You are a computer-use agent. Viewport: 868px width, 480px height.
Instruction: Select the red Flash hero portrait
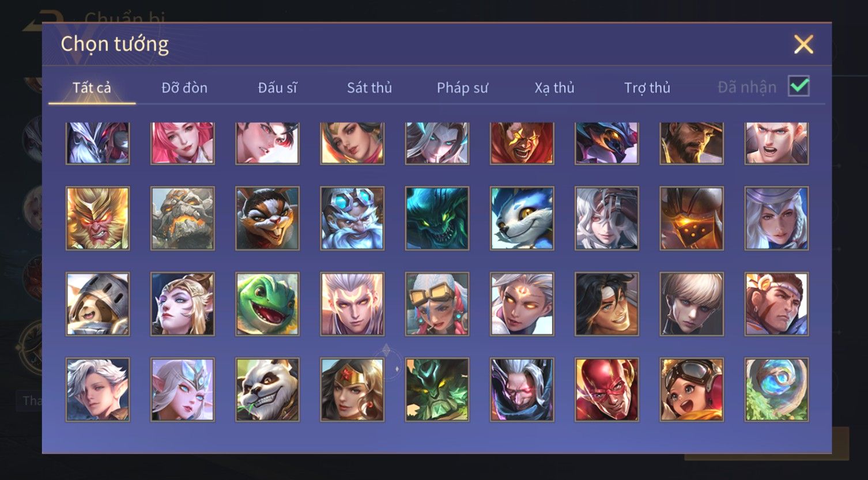606,390
